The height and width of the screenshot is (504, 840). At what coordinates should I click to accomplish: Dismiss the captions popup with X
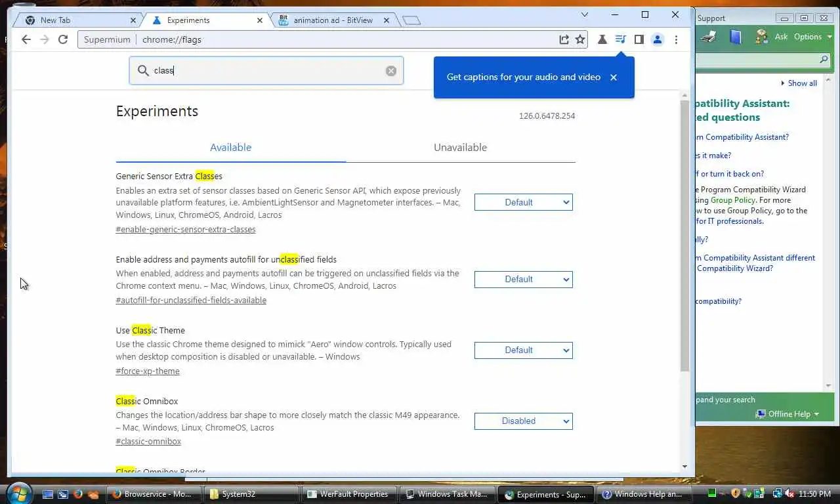pyautogui.click(x=614, y=77)
